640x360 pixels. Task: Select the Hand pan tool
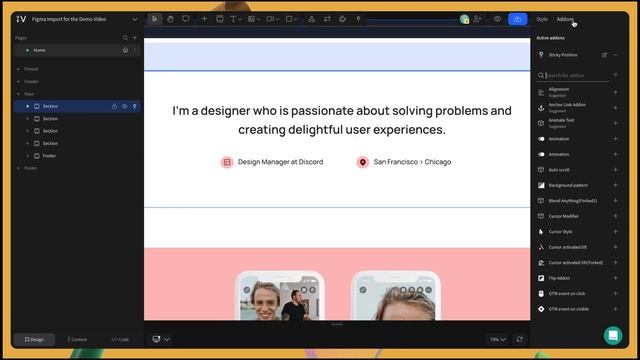pyautogui.click(x=170, y=19)
